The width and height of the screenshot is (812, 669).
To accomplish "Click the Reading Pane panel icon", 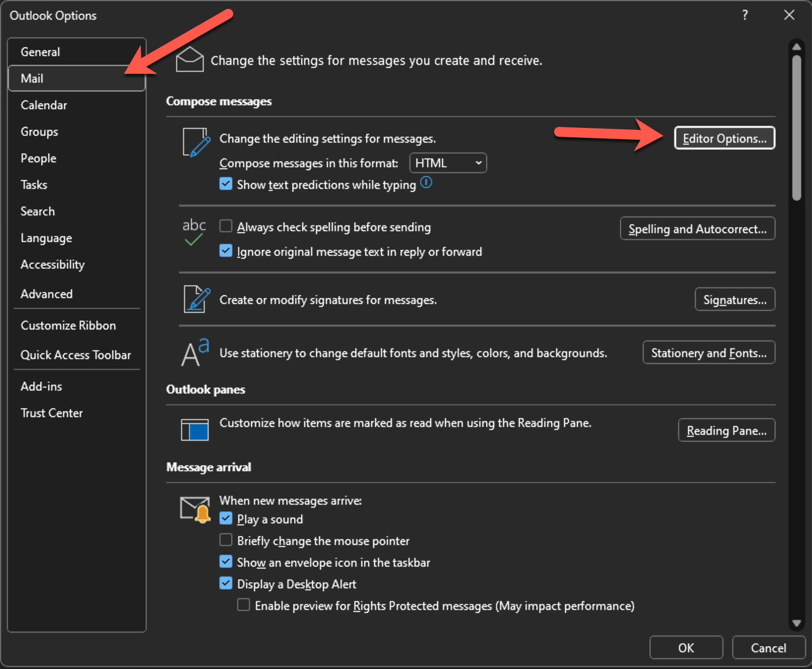I will click(194, 429).
